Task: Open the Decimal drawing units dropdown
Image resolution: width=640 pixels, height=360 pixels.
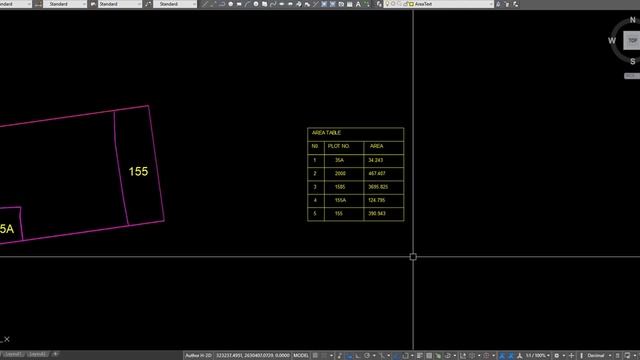Action: [598, 356]
